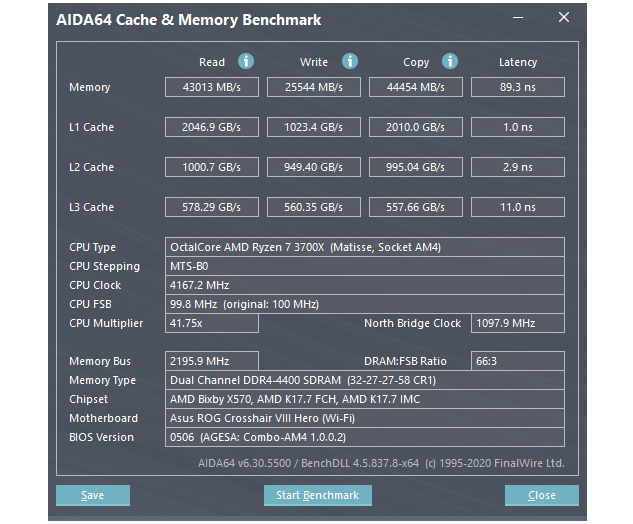Image resolution: width=633 pixels, height=524 pixels.
Task: Click Start Benchmark button
Action: (318, 495)
